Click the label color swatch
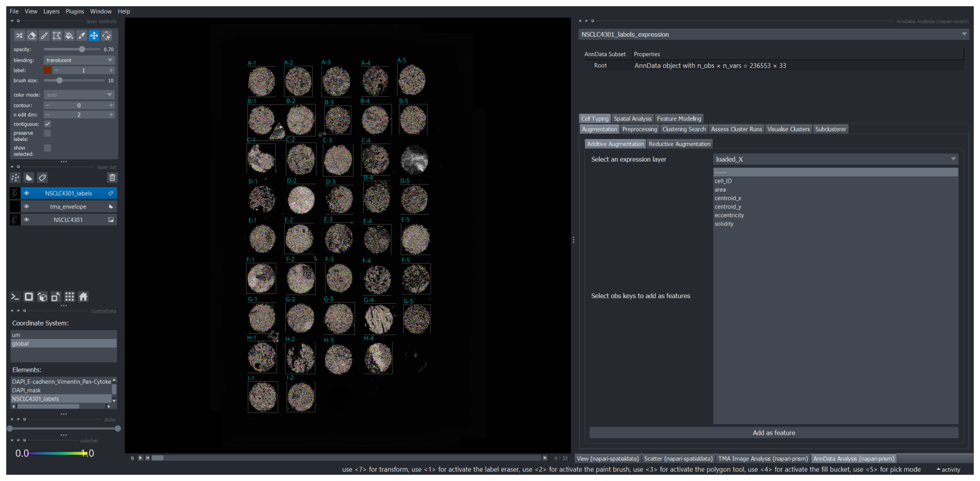Screen dimensions: 980x481 (x=47, y=70)
